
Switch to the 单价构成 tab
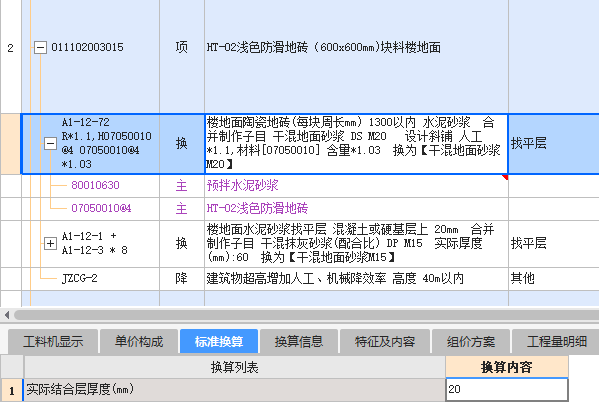coord(139,341)
